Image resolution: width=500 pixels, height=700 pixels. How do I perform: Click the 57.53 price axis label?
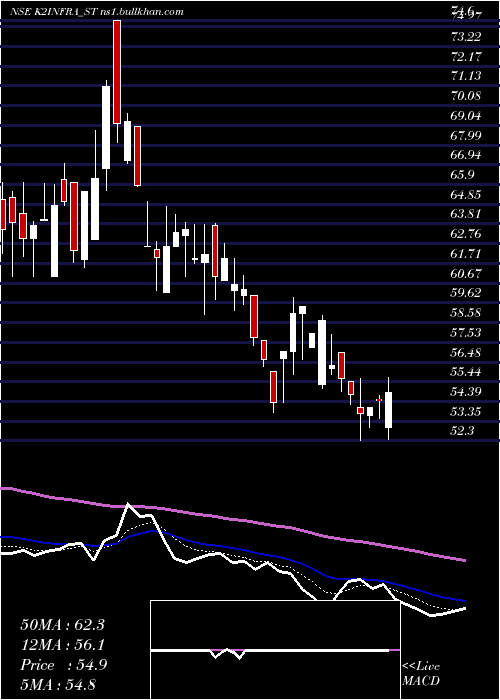[x=467, y=333]
